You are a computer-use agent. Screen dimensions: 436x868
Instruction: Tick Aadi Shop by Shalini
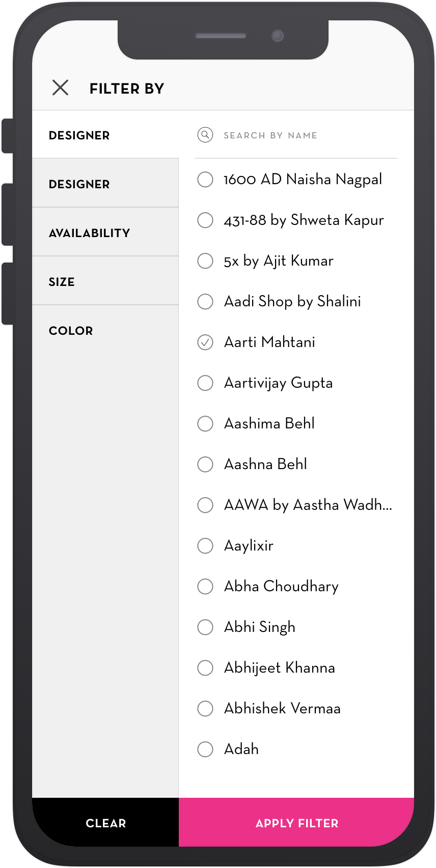pyautogui.click(x=205, y=301)
